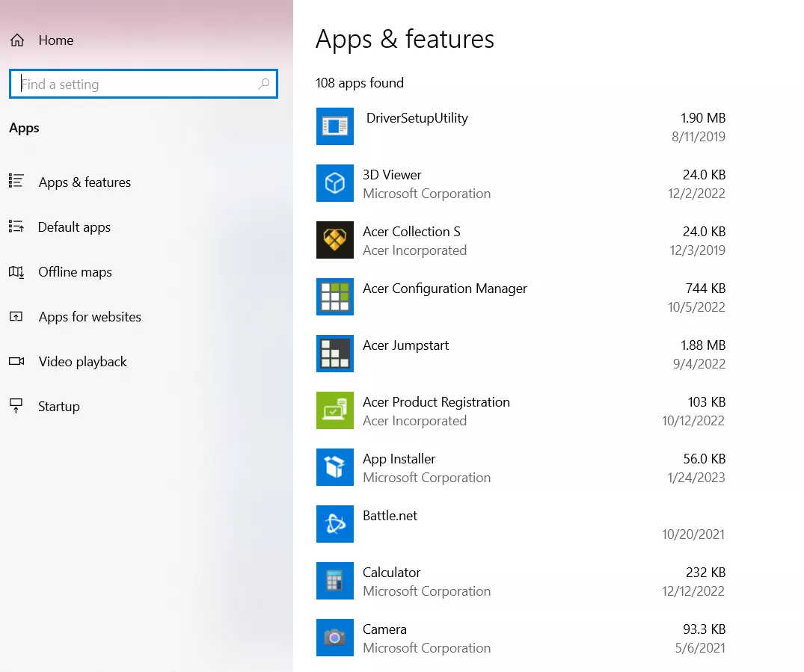Click the search magnifier icon
The height and width of the screenshot is (672, 804).
click(x=263, y=84)
